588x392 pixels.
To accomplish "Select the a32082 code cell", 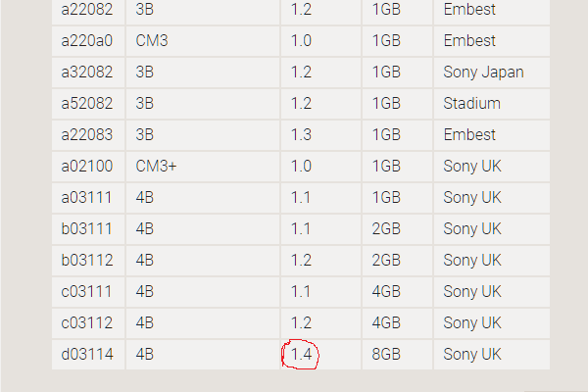I will click(x=86, y=72).
